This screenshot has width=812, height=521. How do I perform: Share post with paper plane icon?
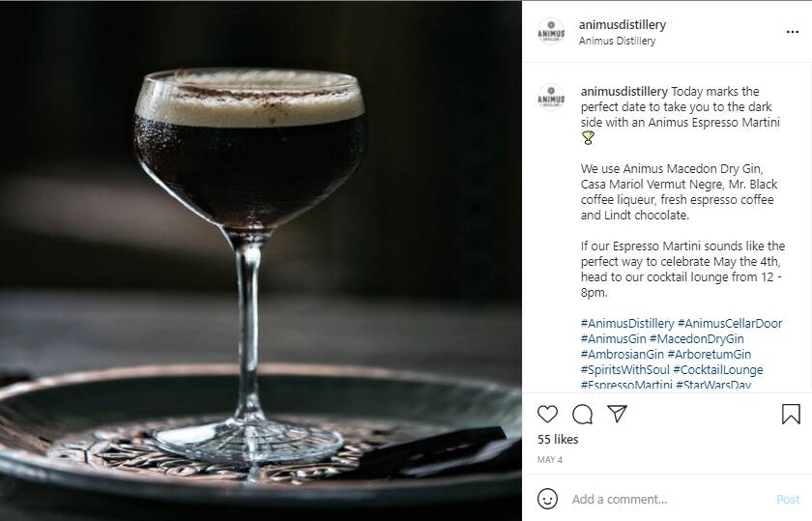(618, 414)
